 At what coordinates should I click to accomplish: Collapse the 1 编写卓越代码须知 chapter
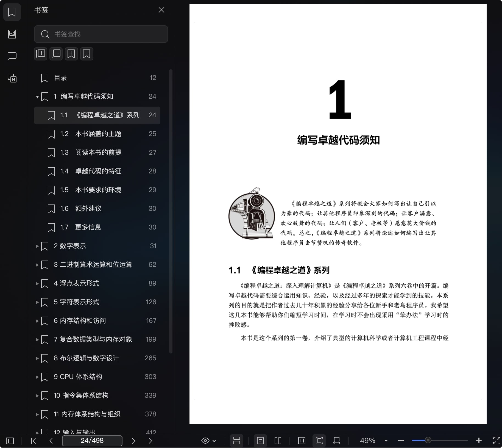[x=37, y=96]
